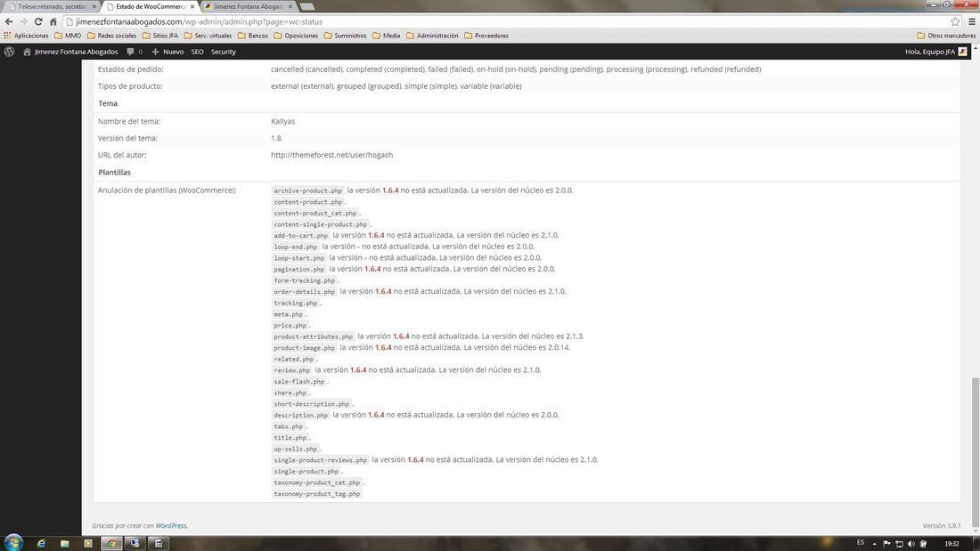Open the MMO bookmarks folder
The image size is (980, 551).
[x=68, y=36]
